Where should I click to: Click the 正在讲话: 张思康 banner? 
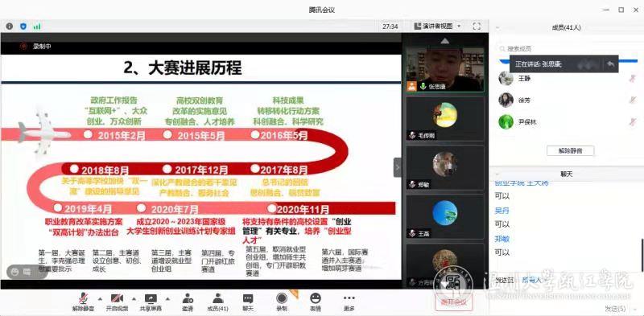pyautogui.click(x=563, y=64)
